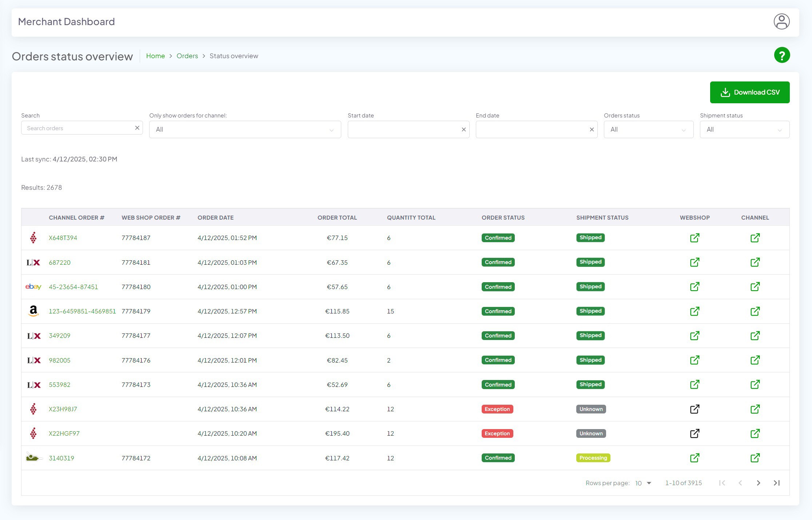Go to the next page of results

(758, 483)
